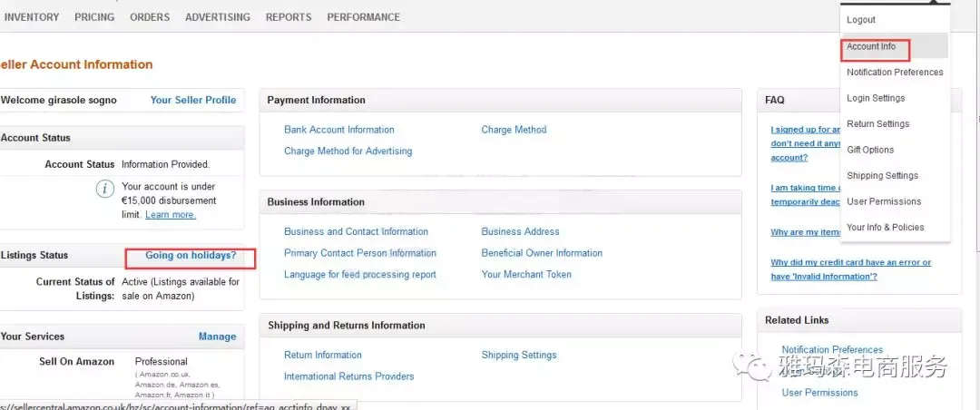The width and height of the screenshot is (980, 410).
Task: Open International Returns Providers link
Action: [348, 376]
